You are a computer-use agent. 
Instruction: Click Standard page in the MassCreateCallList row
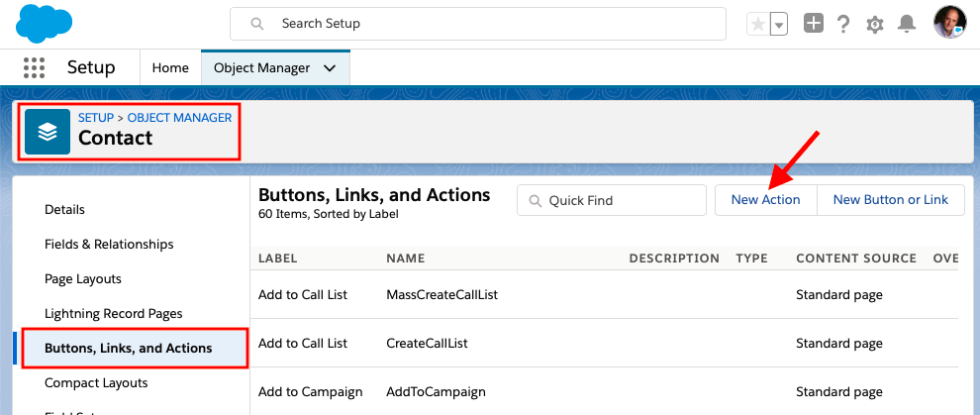(x=839, y=294)
